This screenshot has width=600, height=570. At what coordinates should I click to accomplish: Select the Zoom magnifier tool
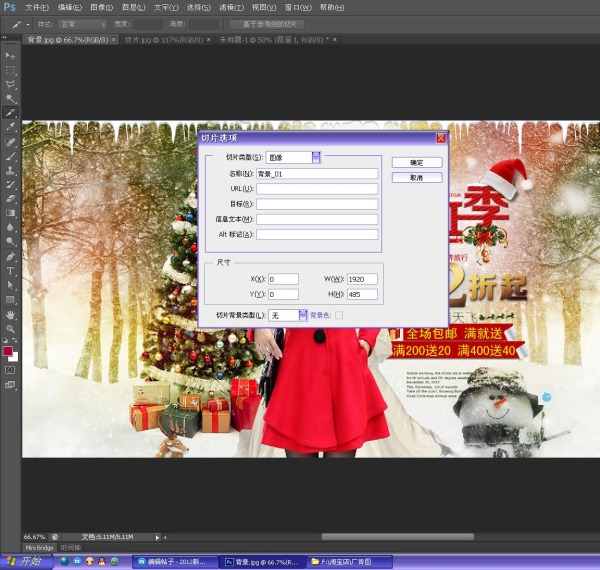click(x=11, y=328)
